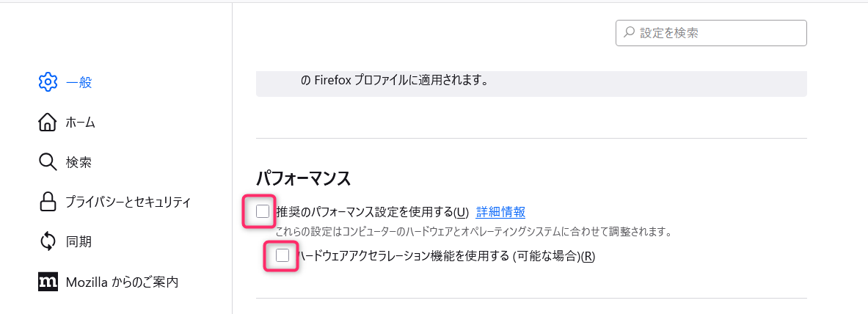
Task: Click the magnifier icon beside 検索 in sidebar
Action: click(48, 162)
